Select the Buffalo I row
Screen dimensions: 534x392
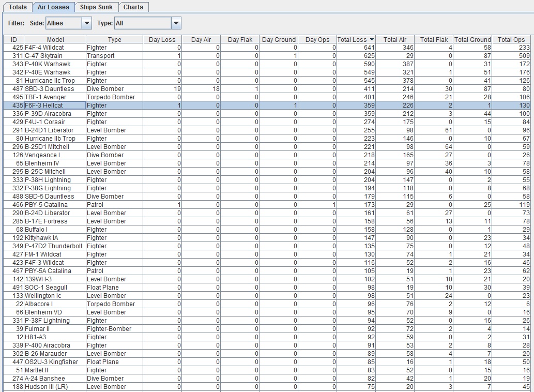267,229
